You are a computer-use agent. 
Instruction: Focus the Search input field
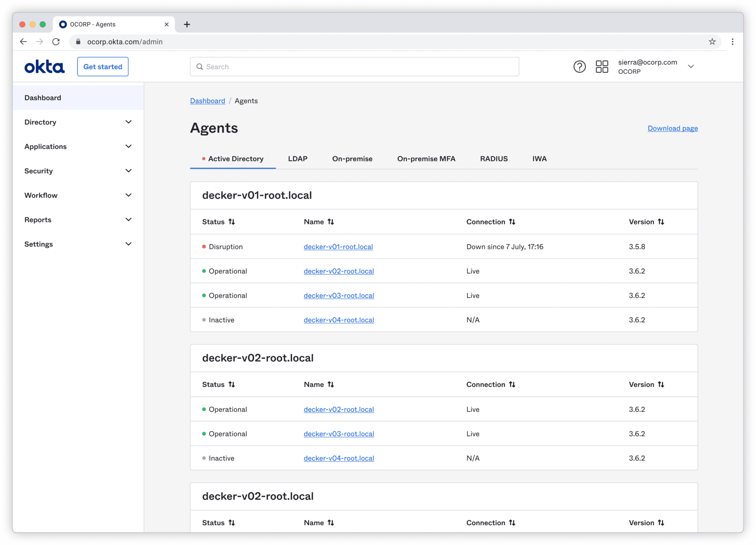click(x=354, y=67)
